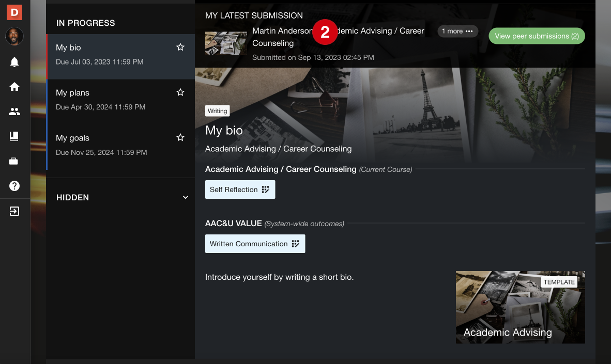Toggle the star for My plans
This screenshot has width=611, height=364.
(180, 92)
